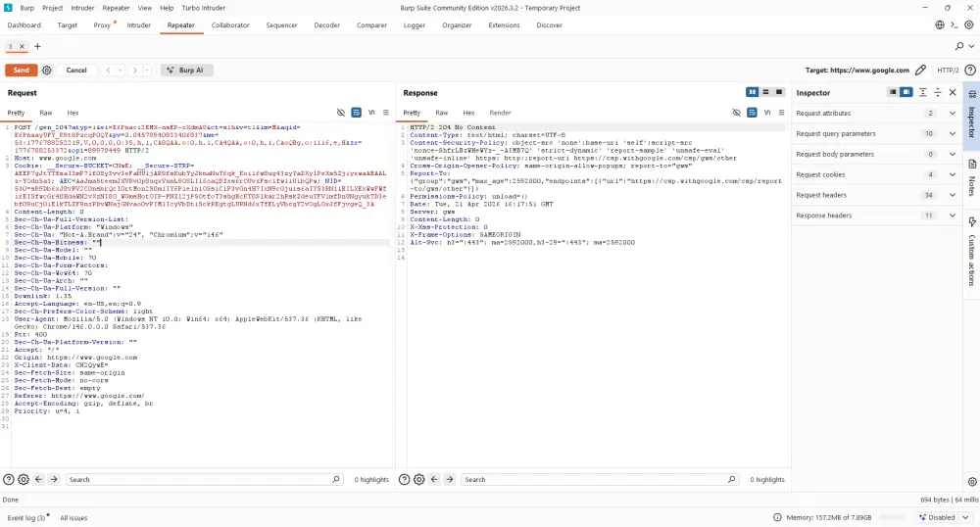Open the Inspector side tab
This screenshot has height=527, width=980.
coord(972,115)
